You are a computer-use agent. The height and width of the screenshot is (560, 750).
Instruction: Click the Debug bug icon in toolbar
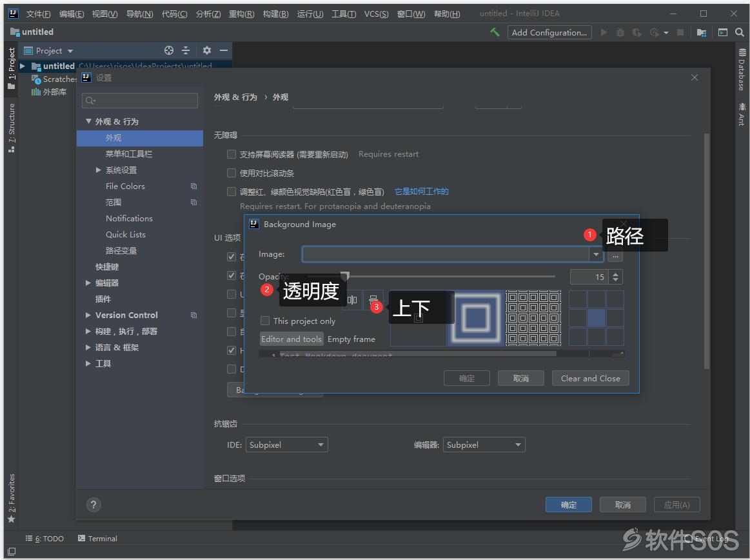point(620,32)
